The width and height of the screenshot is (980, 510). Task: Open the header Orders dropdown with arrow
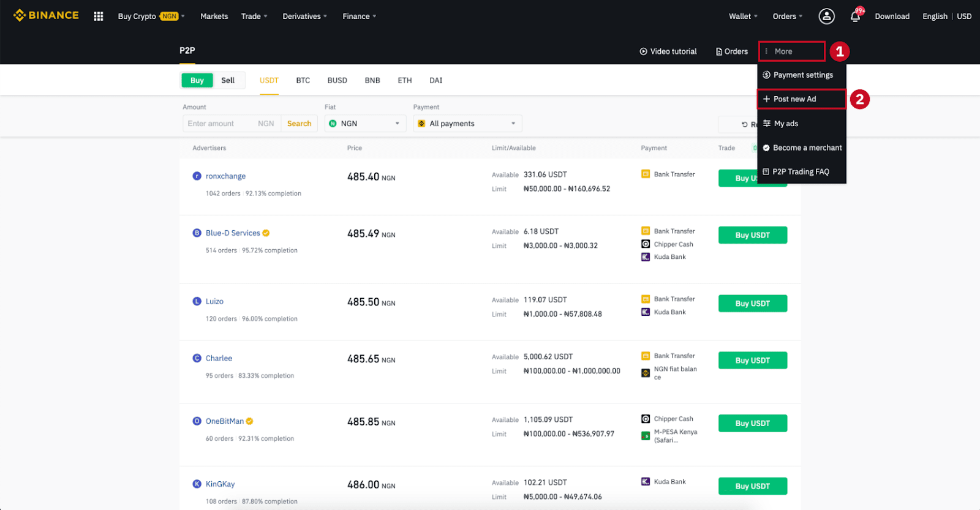pos(788,16)
